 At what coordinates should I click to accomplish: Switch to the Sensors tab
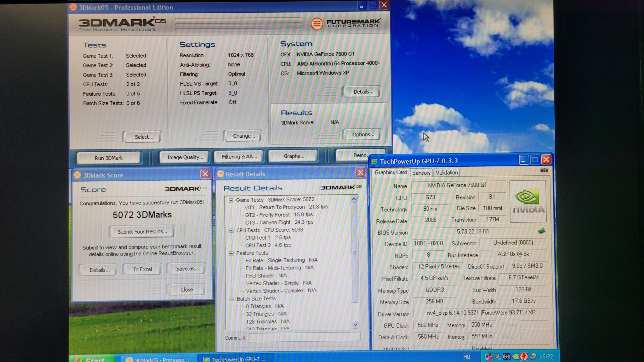coord(421,173)
